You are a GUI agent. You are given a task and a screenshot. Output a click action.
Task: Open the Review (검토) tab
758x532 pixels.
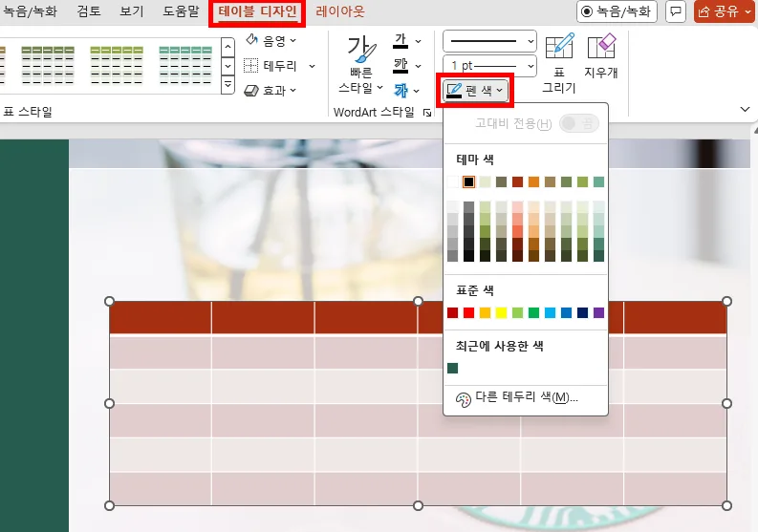[x=89, y=11]
